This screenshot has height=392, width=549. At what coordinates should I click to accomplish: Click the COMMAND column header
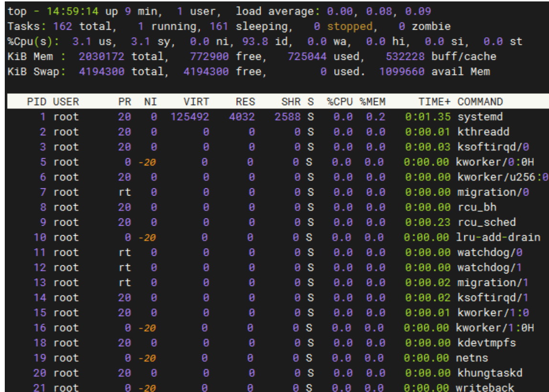[480, 101]
